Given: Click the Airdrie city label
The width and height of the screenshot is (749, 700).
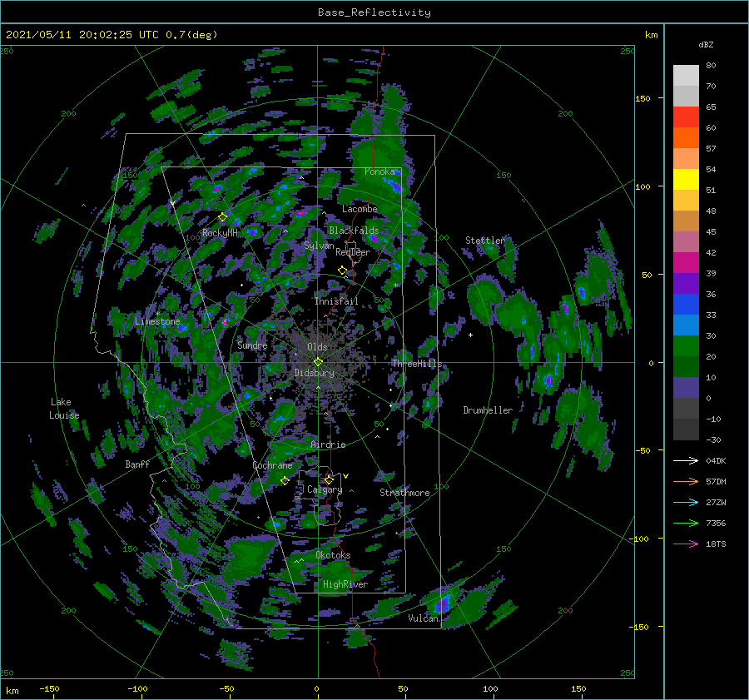Looking at the screenshot, I should point(328,444).
